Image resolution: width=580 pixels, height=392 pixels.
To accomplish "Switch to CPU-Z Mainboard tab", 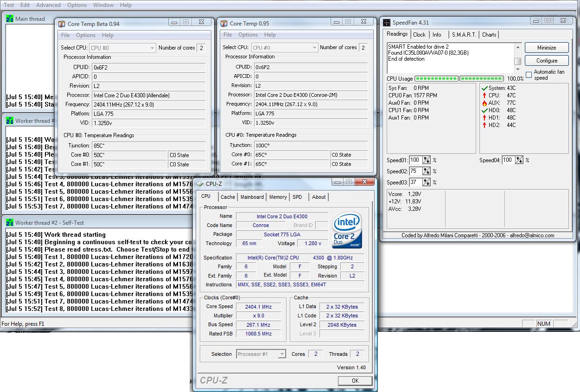I will click(x=252, y=197).
